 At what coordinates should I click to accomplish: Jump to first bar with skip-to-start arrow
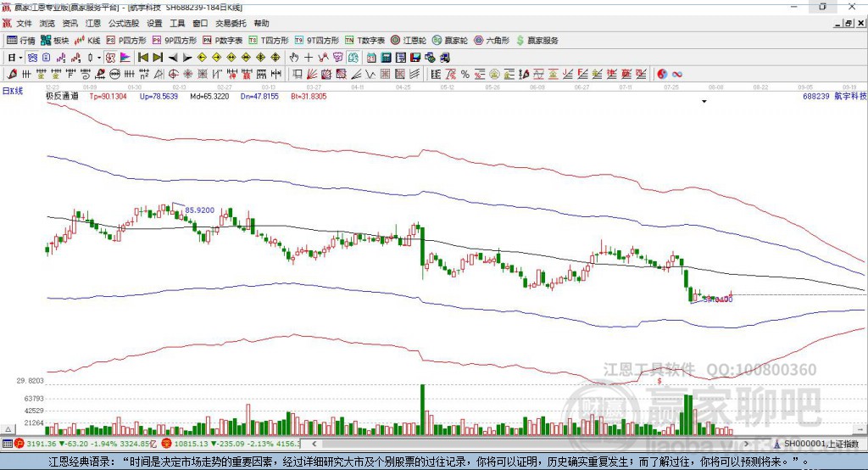142,57
